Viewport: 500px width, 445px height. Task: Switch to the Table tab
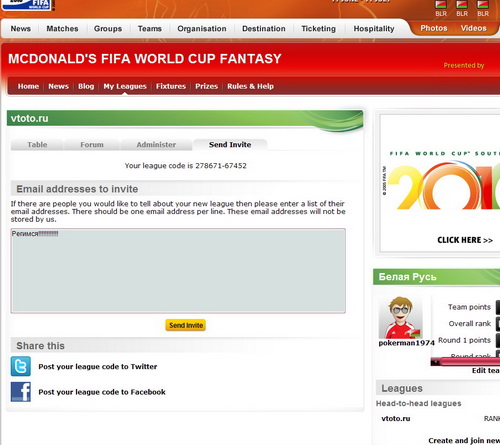click(x=37, y=145)
